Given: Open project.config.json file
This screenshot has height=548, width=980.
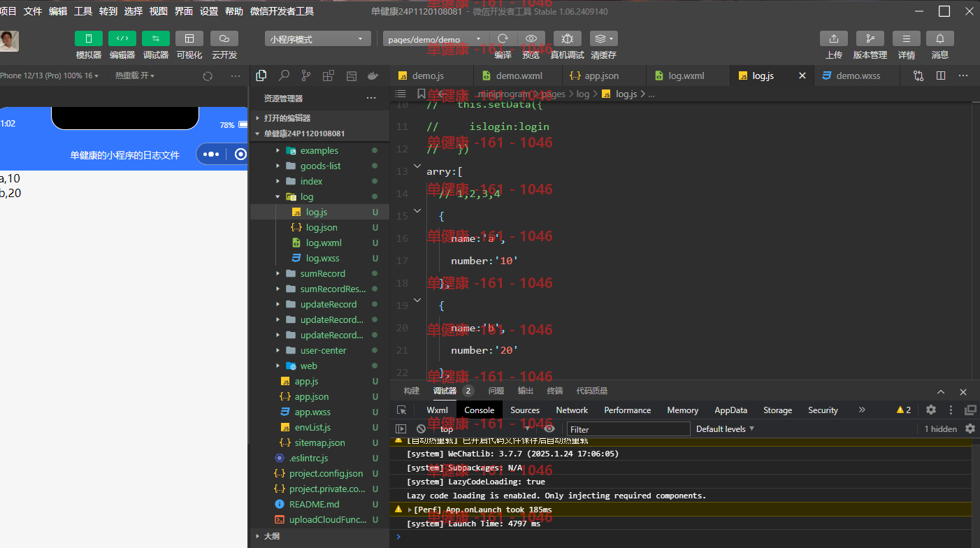Looking at the screenshot, I should pos(326,473).
